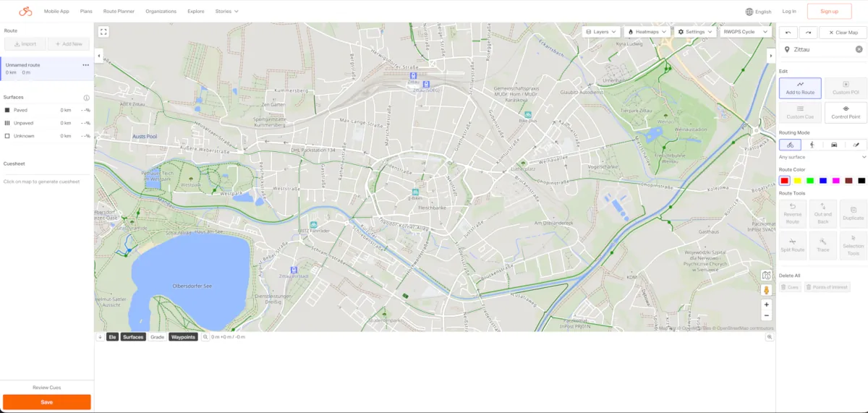The width and height of the screenshot is (868, 413).
Task: Pick brown route color
Action: (x=848, y=181)
